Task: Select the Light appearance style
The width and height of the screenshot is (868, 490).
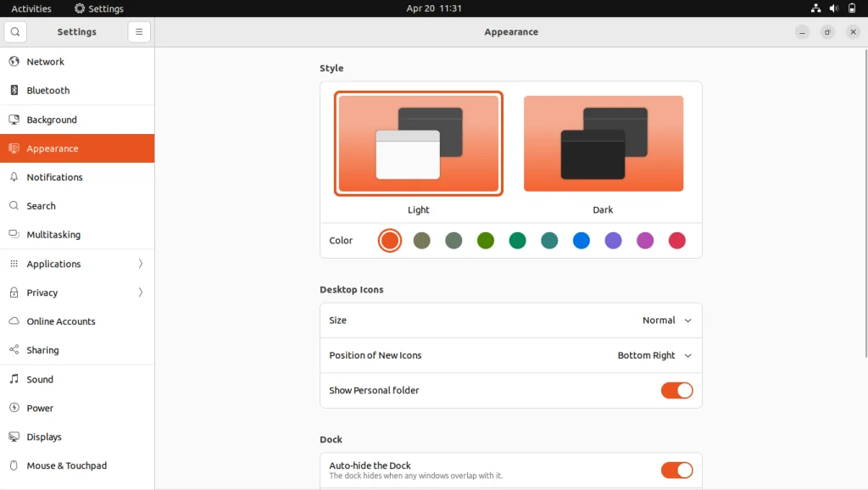Action: coord(418,142)
